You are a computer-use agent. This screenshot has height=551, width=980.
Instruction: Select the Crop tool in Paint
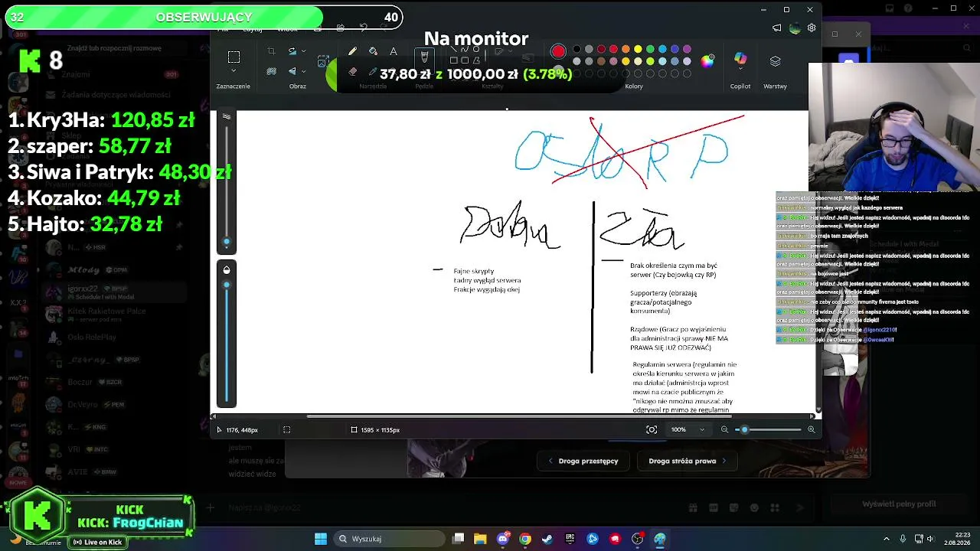[x=271, y=52]
